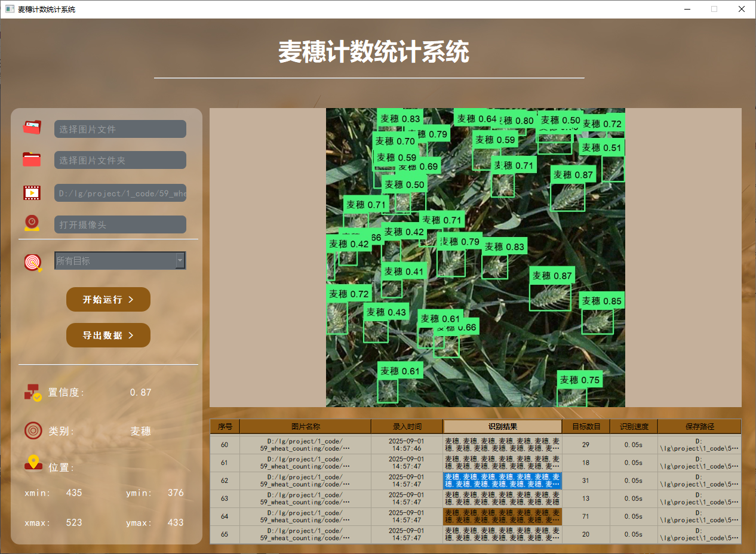Click save path cell in row 61
Viewport: 756px width, 554px height.
[699, 463]
